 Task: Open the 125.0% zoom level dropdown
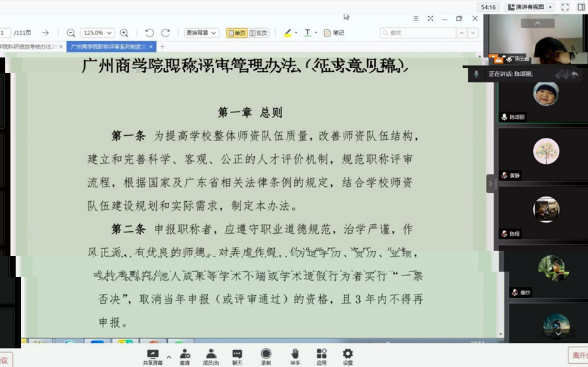[97, 33]
